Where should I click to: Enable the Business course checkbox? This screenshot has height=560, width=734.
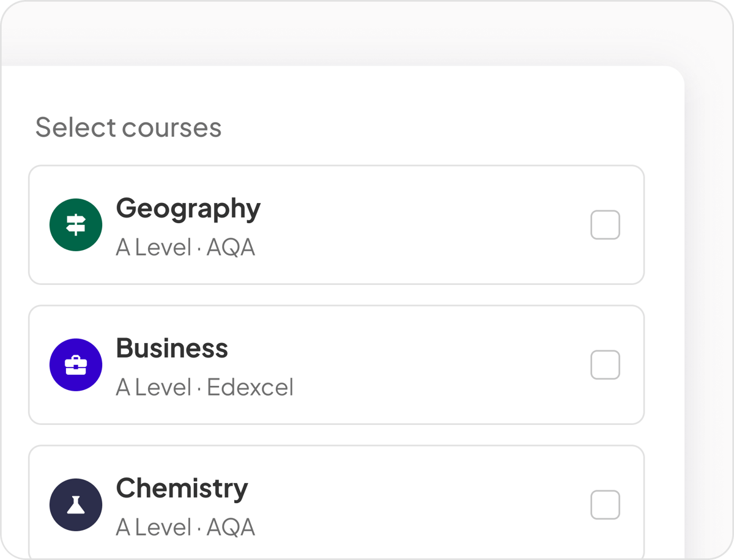[605, 365]
